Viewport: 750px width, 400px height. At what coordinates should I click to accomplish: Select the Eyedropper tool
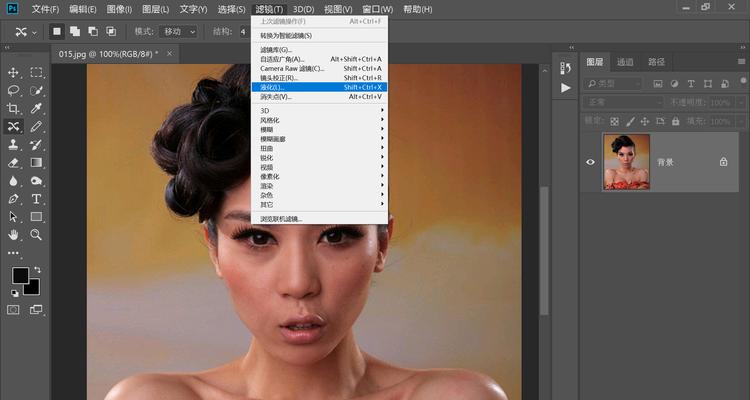(36, 109)
